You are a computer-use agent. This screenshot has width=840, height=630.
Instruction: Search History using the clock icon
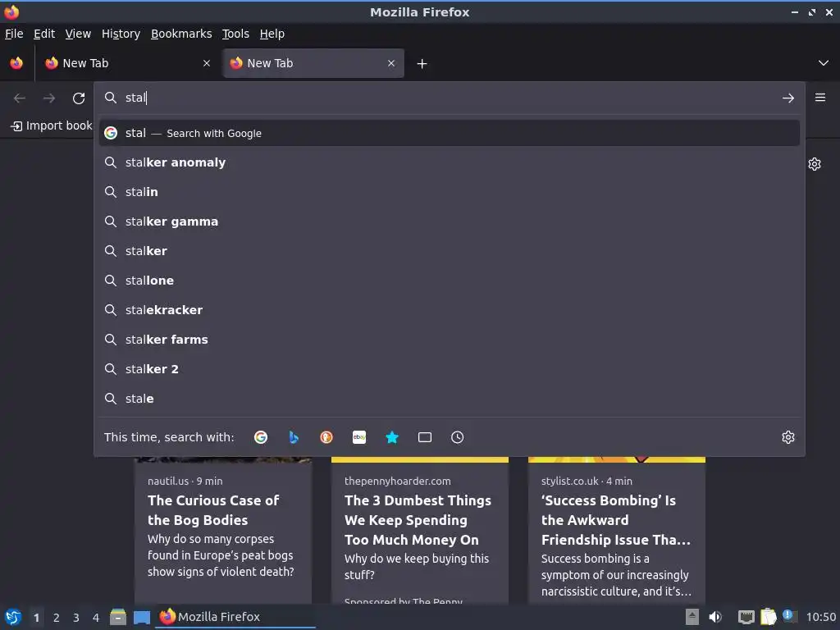pos(458,437)
